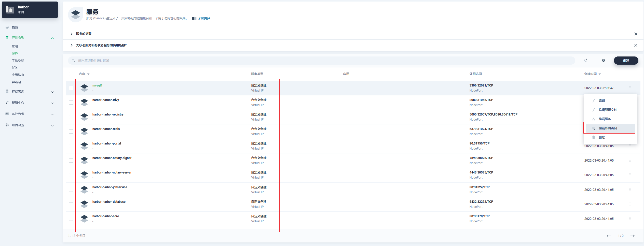The width and height of the screenshot is (644, 246).
Task: Check the harbor-harbor-jobservice row checkbox
Action: 71,190
